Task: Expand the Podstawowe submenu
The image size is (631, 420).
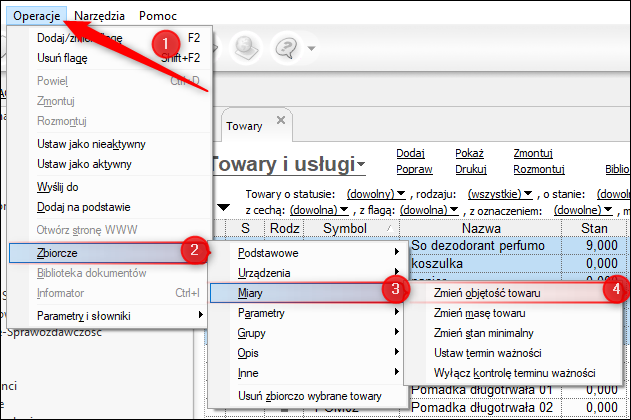Action: coord(308,253)
